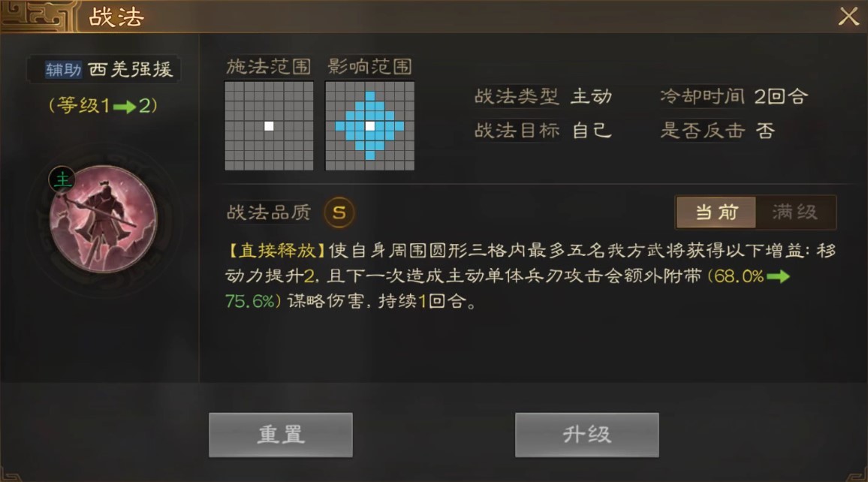Click the 辅助 skill type tag

click(64, 70)
